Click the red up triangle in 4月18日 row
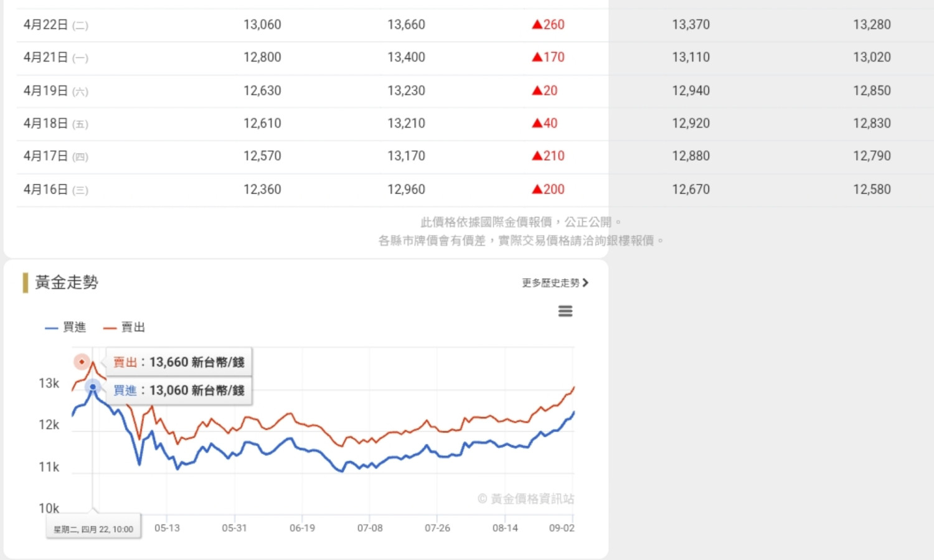Screen dimensions: 934x560 pos(537,123)
